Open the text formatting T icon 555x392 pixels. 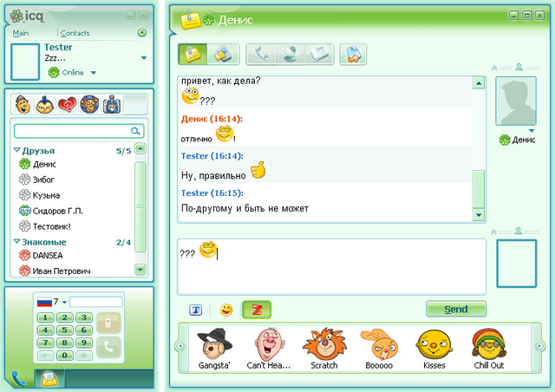coord(196,310)
